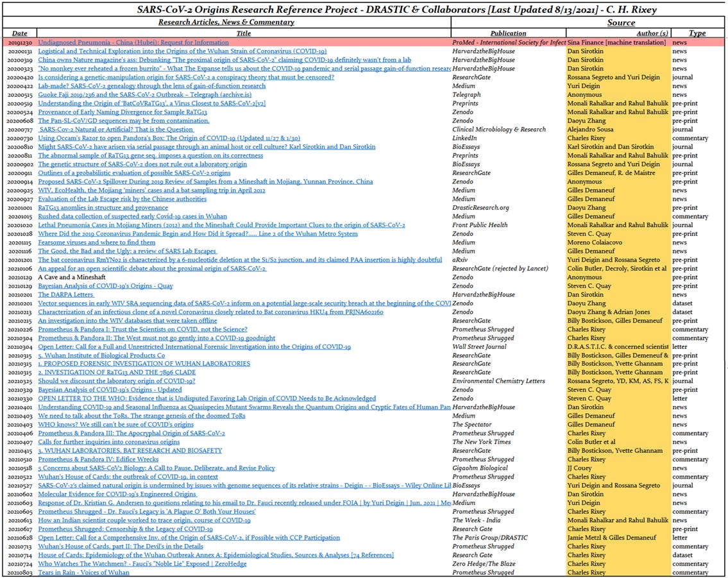The width and height of the screenshot is (728, 578).
Task: Open 'Guoke Faji 2019/236' Telegraph link
Action: [145, 94]
